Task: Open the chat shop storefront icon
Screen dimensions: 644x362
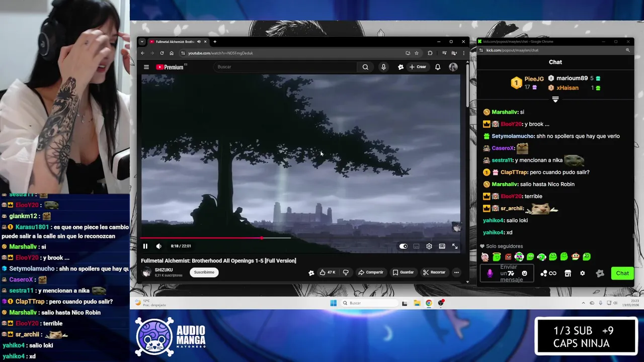Action: tap(568, 274)
